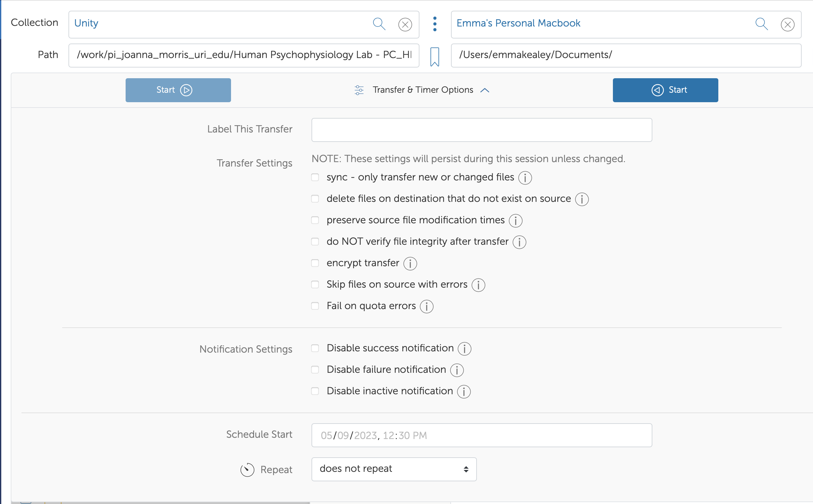The width and height of the screenshot is (813, 504).
Task: Show info for preserve modification times
Action: [x=516, y=221]
